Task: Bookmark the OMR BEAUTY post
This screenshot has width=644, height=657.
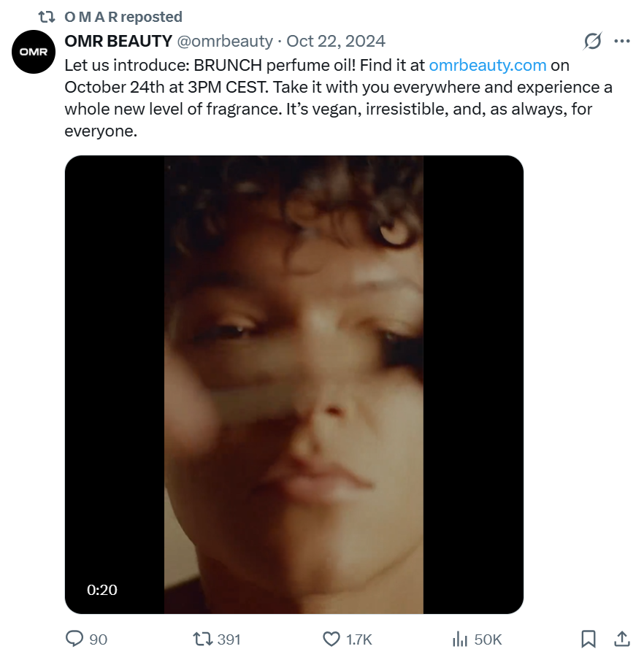Action: point(588,639)
